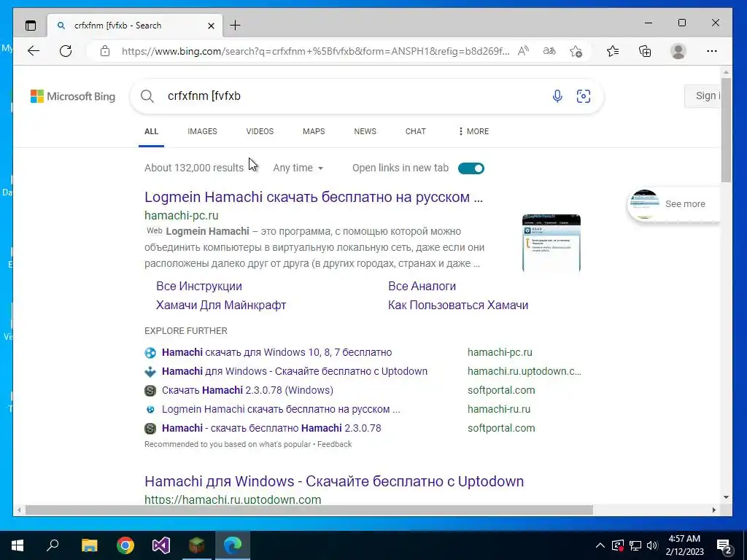Open the browser profile icon
Image resolution: width=747 pixels, height=560 pixels.
point(678,51)
